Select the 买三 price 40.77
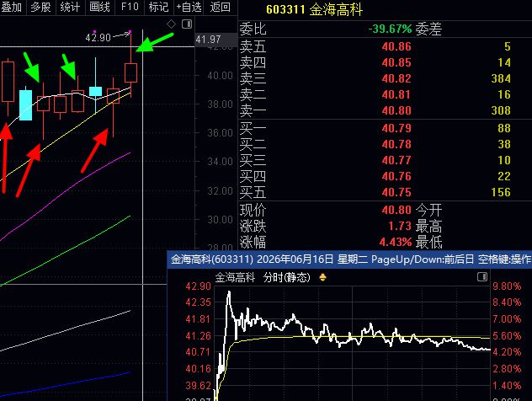The image size is (532, 401). [396, 160]
